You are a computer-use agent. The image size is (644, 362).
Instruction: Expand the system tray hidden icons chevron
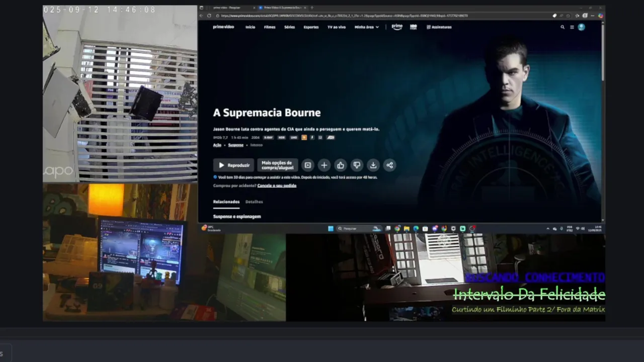pyautogui.click(x=548, y=228)
